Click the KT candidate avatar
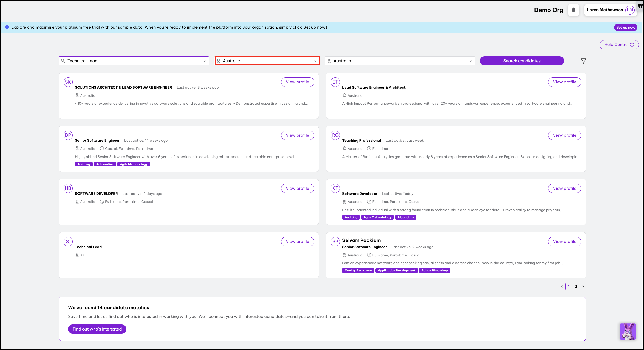Viewport: 644px width, 350px height. pos(335,188)
